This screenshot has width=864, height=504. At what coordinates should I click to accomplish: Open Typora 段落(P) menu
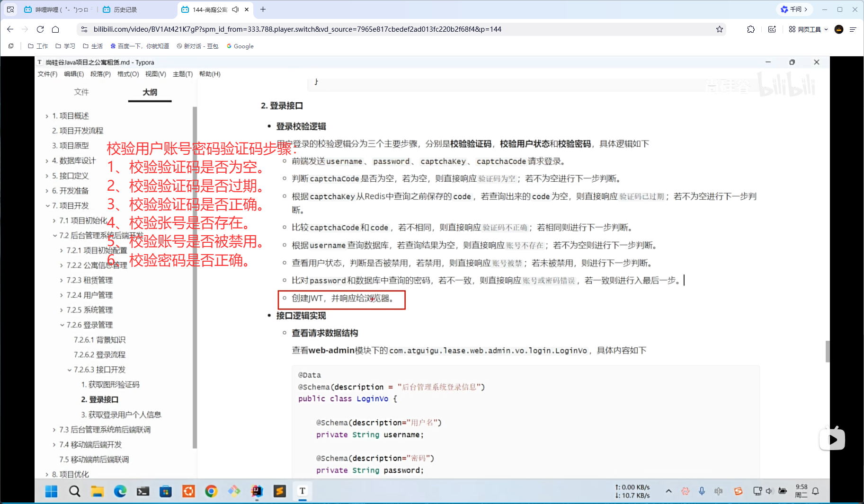pos(100,74)
